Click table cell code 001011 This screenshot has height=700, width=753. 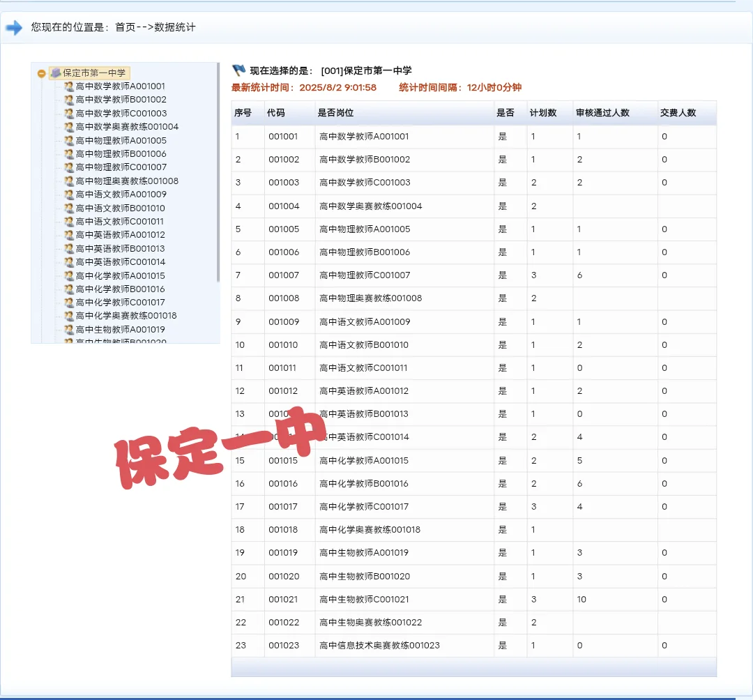click(x=282, y=368)
